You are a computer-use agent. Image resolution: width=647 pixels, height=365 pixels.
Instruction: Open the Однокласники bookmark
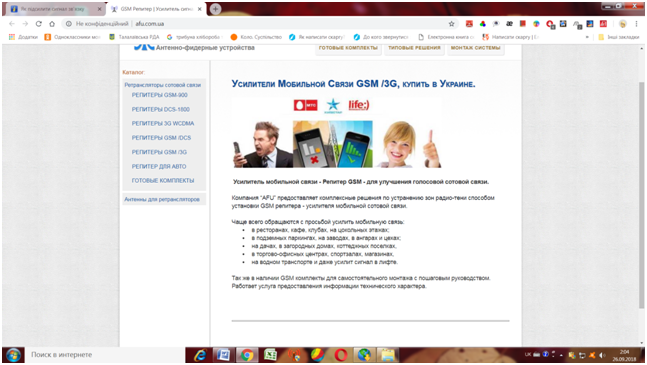pyautogui.click(x=73, y=37)
